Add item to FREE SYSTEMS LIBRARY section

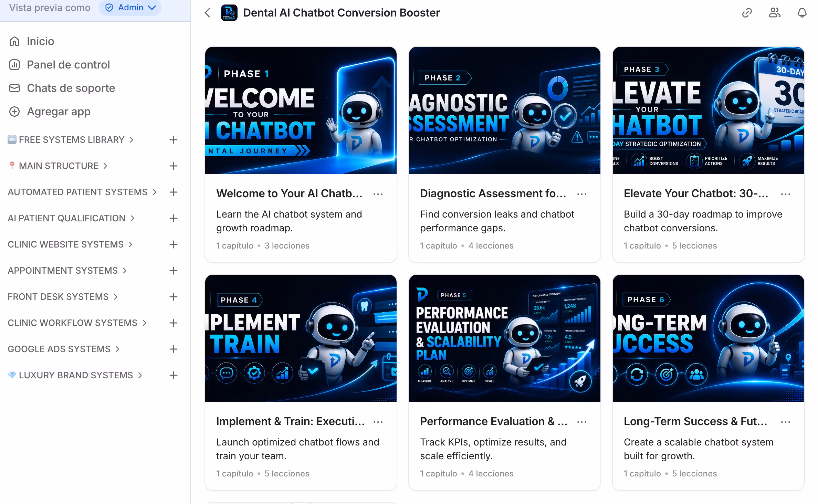click(174, 140)
